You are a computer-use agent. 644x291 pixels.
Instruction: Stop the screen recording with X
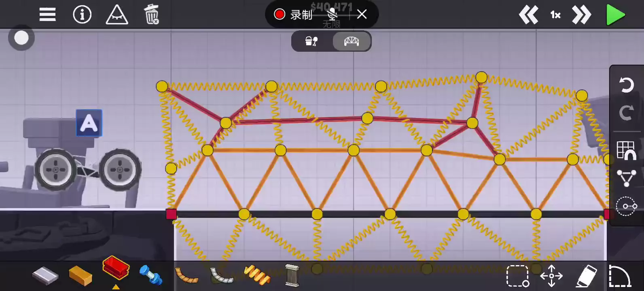362,15
